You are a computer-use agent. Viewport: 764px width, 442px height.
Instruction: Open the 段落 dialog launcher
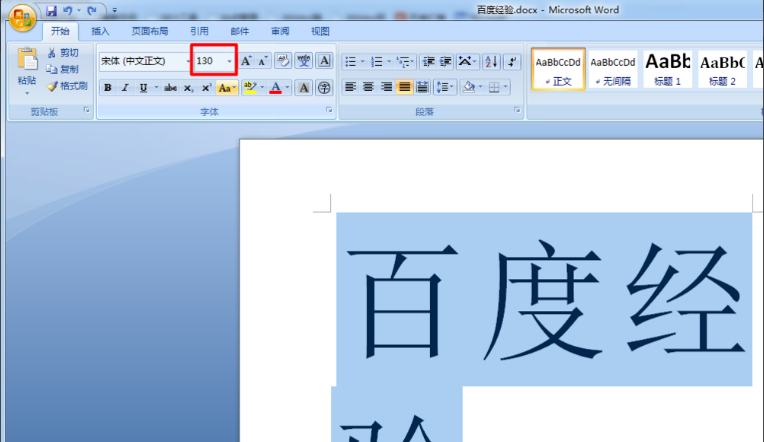(x=517, y=110)
